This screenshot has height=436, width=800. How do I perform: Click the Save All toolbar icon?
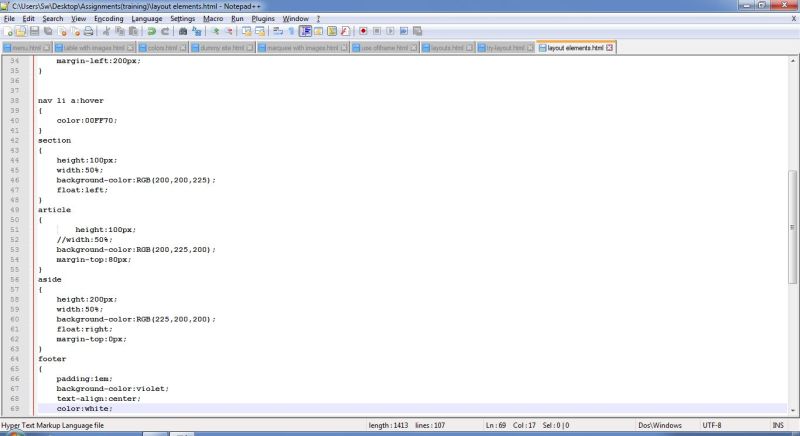(x=48, y=31)
